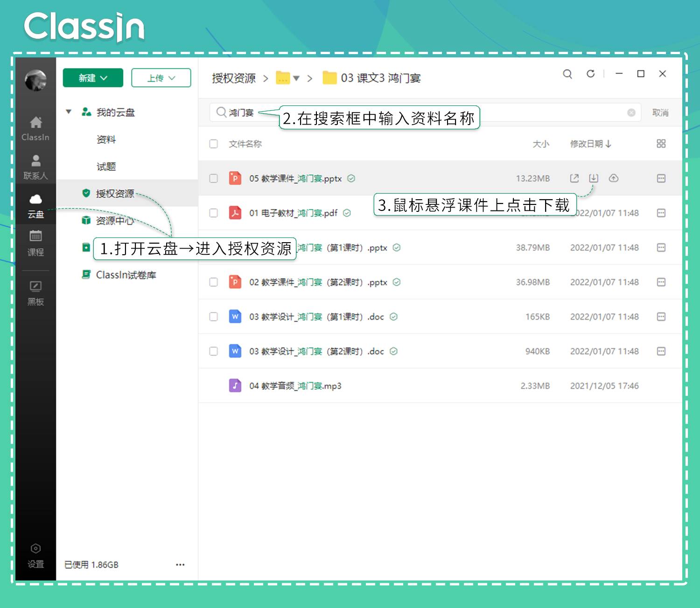This screenshot has width=700, height=608.
Task: Click the pdf file icon of 01 电子教材
Action: click(x=235, y=213)
